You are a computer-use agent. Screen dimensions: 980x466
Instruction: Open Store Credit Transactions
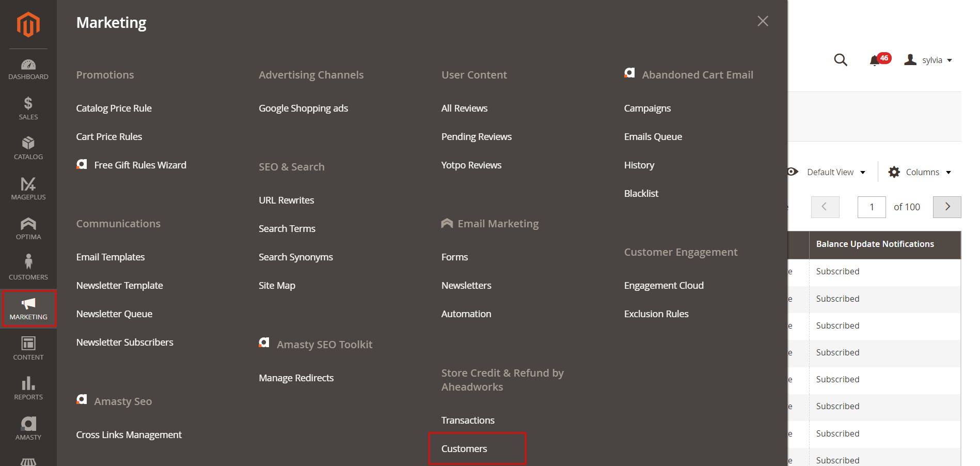(x=468, y=420)
